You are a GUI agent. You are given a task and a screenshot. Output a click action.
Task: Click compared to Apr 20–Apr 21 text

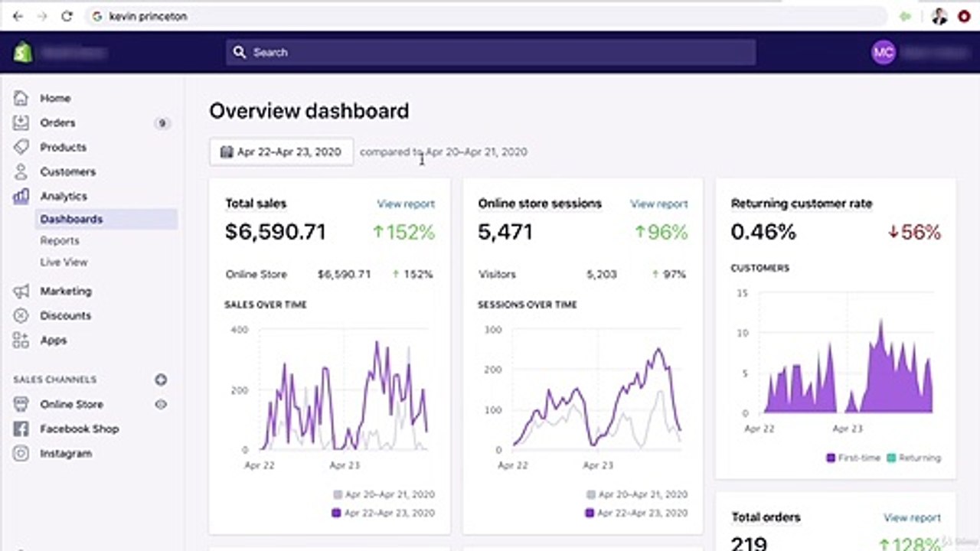coord(443,152)
